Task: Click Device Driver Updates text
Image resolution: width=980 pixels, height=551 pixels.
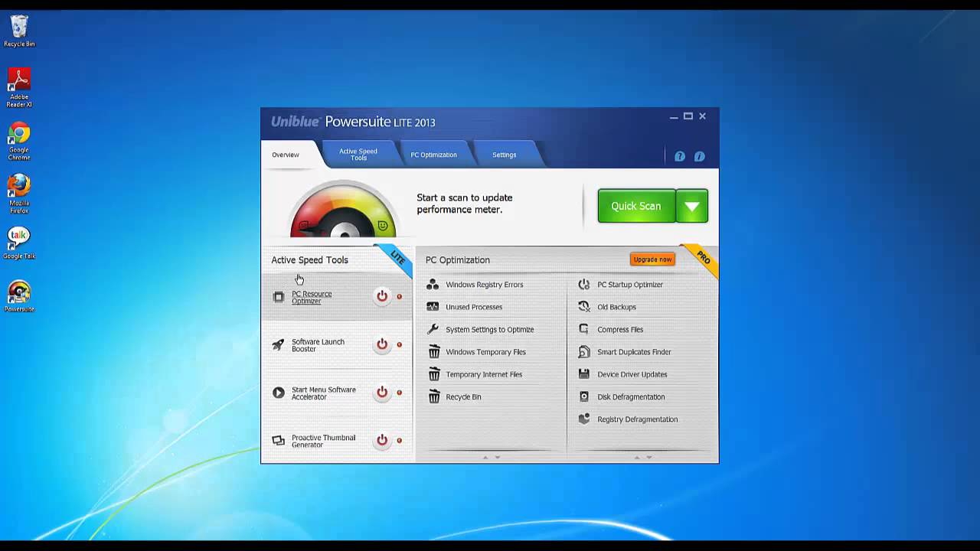Action: coord(632,374)
